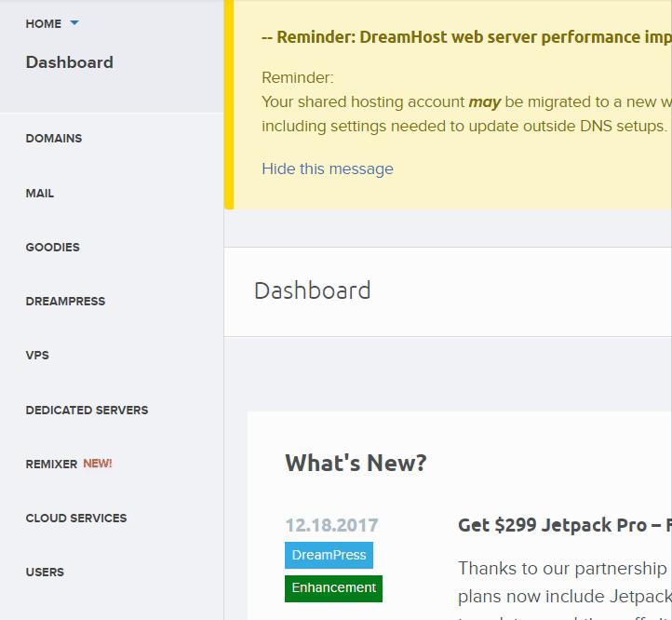Viewport: 672px width, 620px height.
Task: Open DEDICATED SERVERS section
Action: (x=87, y=411)
